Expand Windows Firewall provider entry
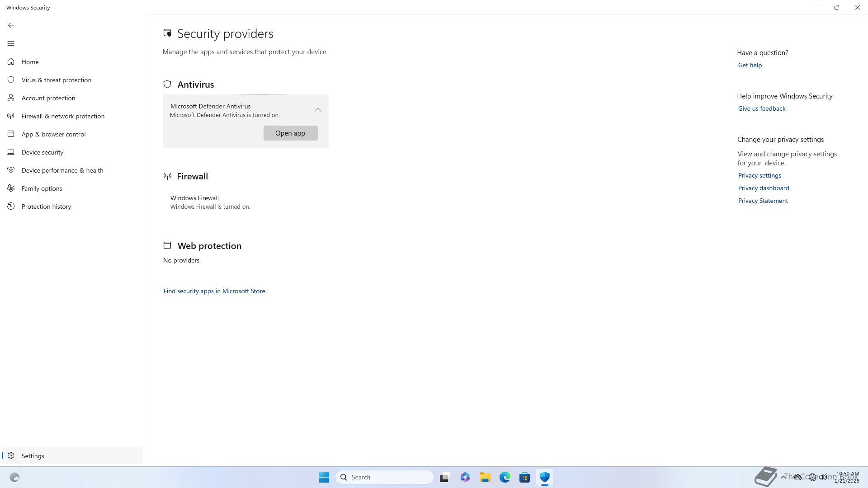 [210, 202]
